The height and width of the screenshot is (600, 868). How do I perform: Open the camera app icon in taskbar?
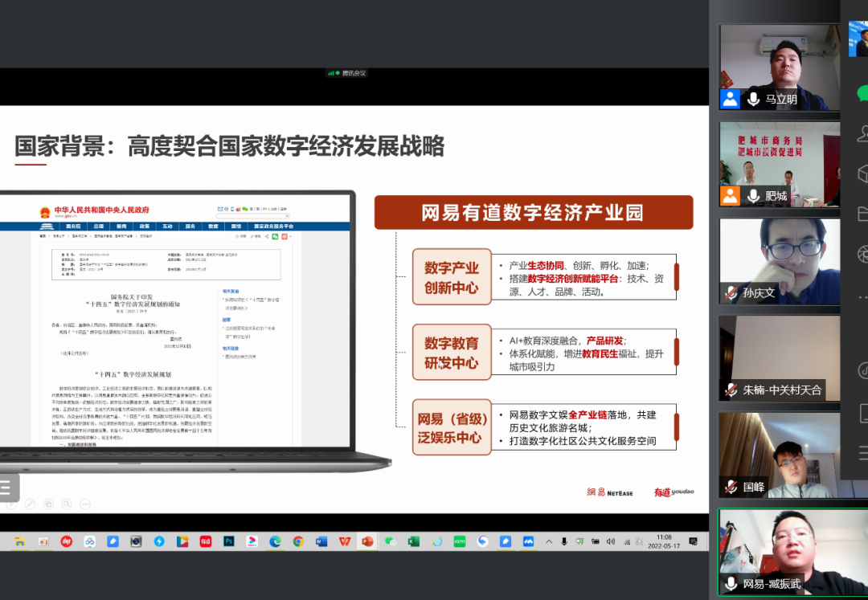click(x=136, y=541)
